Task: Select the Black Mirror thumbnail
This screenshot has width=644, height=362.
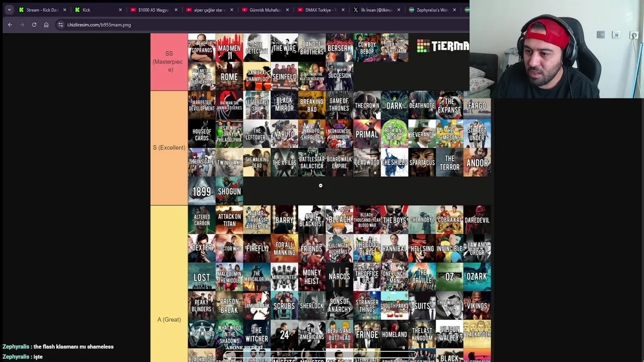Action: (284, 105)
